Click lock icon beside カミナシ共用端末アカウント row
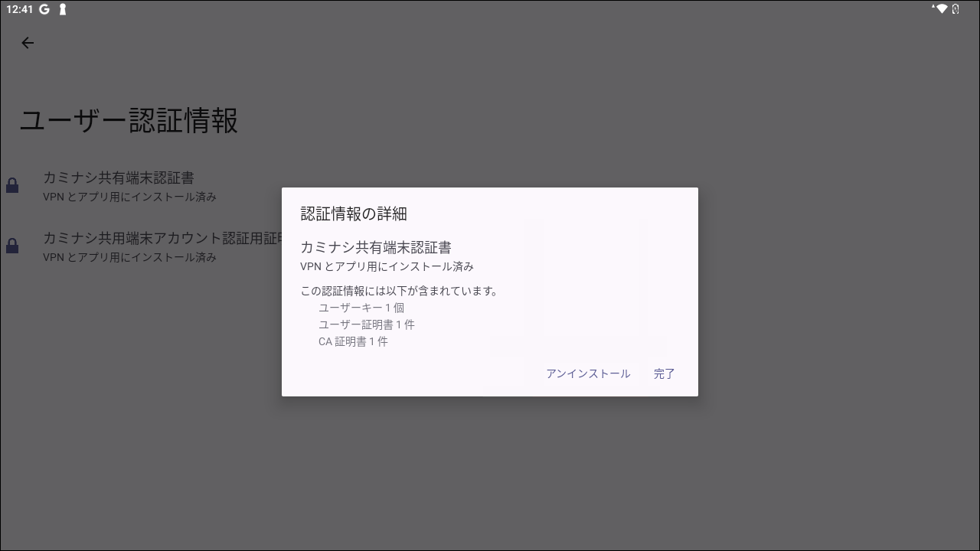Image resolution: width=980 pixels, height=551 pixels. coord(12,246)
